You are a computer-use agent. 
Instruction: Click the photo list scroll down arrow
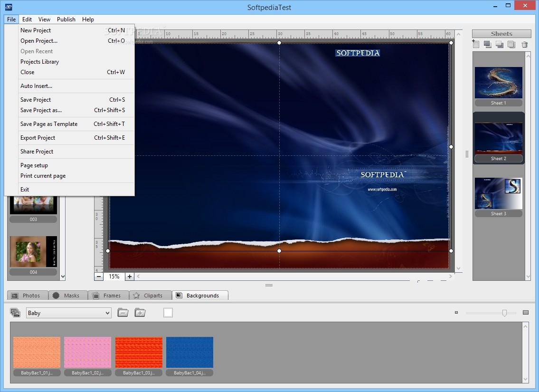coord(63,276)
